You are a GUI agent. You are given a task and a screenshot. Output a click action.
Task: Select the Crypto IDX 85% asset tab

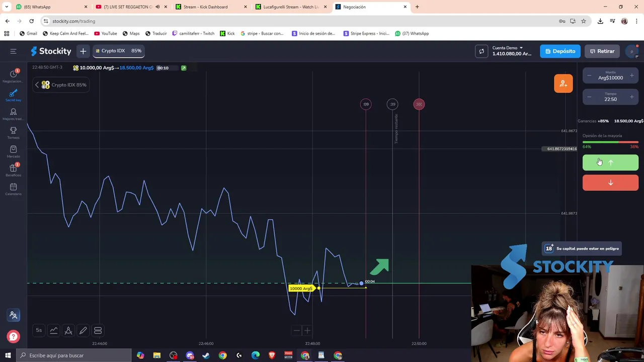pyautogui.click(x=119, y=51)
